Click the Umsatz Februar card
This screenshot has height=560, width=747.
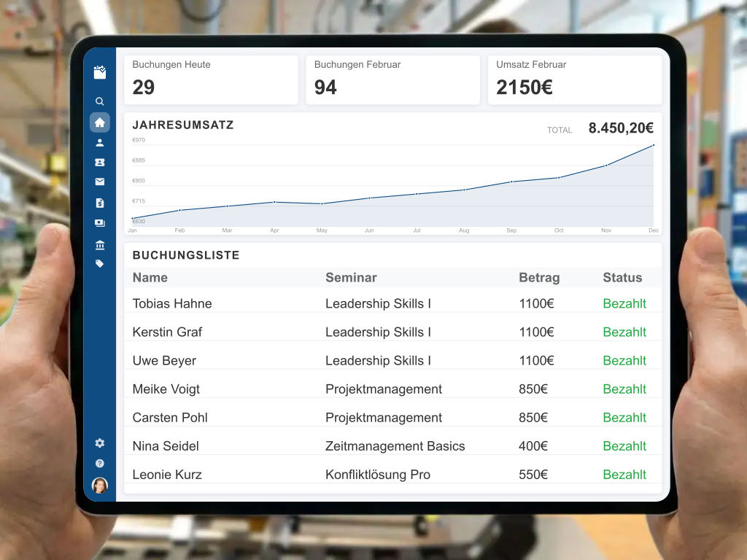click(x=574, y=79)
